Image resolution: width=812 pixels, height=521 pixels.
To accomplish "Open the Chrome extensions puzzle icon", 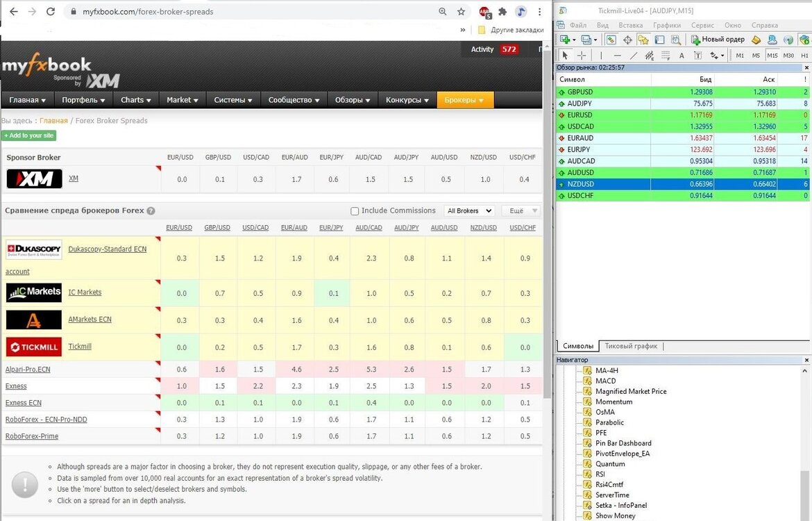I will pos(502,11).
